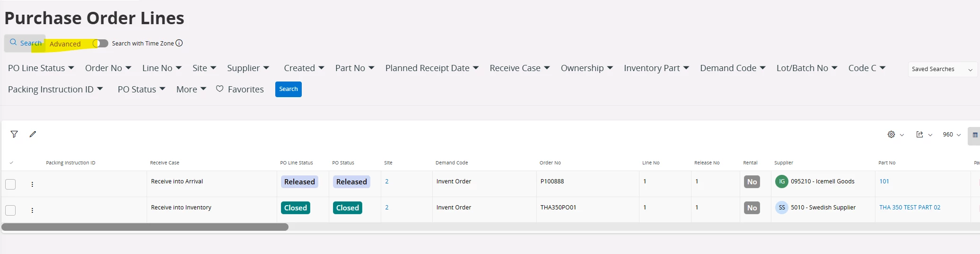Open row actions menu for THA350PO01
Screen dimensions: 980x254
coord(32,210)
